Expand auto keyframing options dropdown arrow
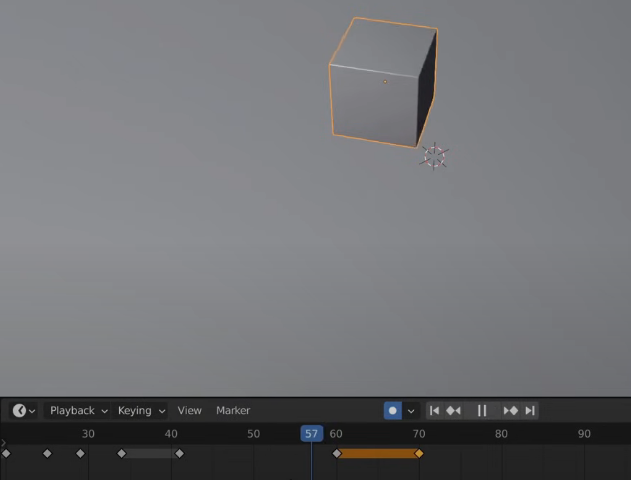Image resolution: width=631 pixels, height=480 pixels. (411, 411)
